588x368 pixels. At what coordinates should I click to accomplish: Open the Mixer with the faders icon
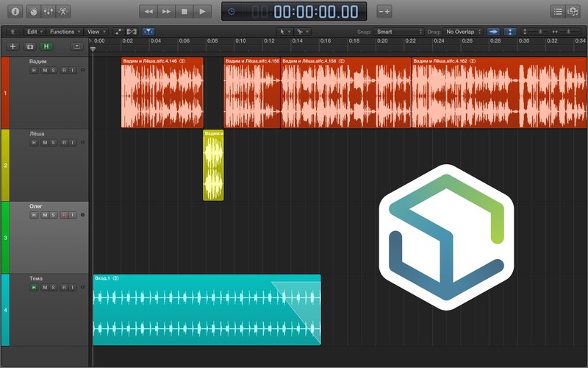(x=48, y=12)
